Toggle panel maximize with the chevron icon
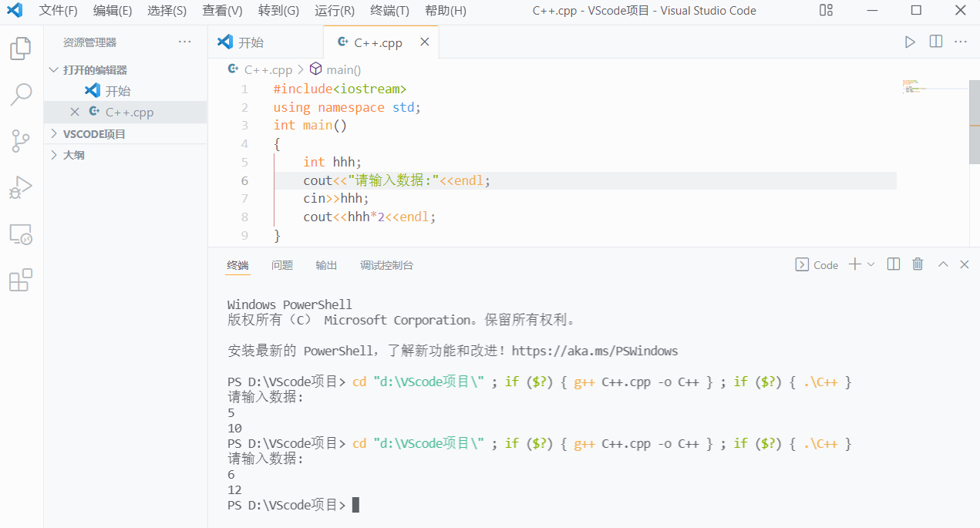The width and height of the screenshot is (980, 528). pos(942,264)
